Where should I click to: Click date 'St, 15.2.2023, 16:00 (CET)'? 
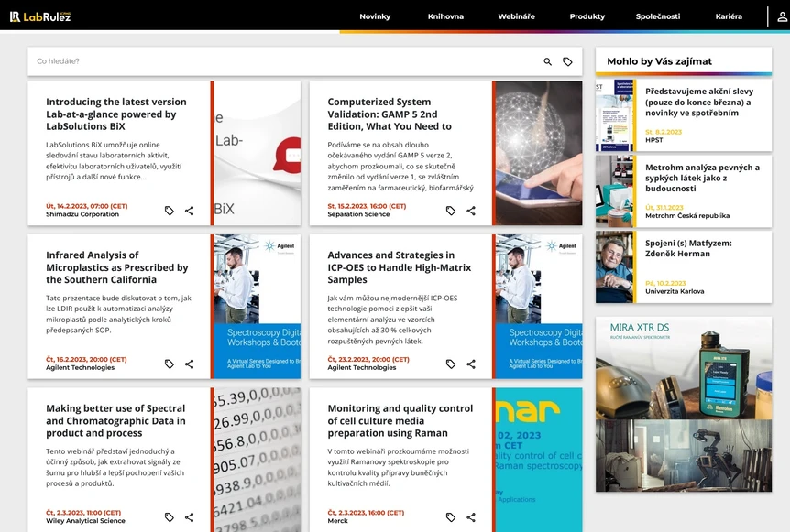coord(367,206)
